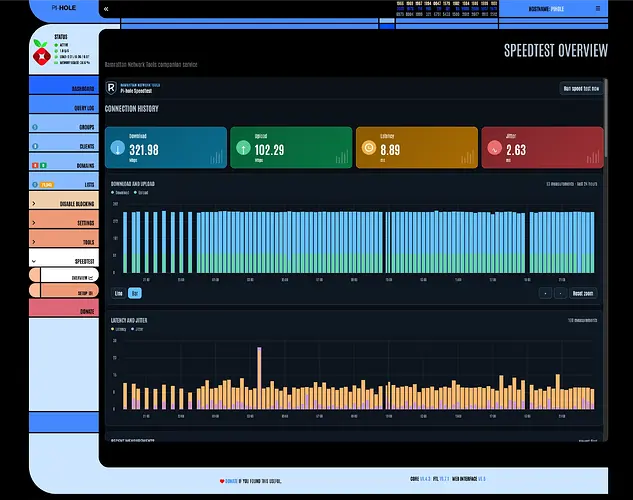The image size is (633, 500).
Task: Open the Donate sidebar item
Action: tap(64, 308)
